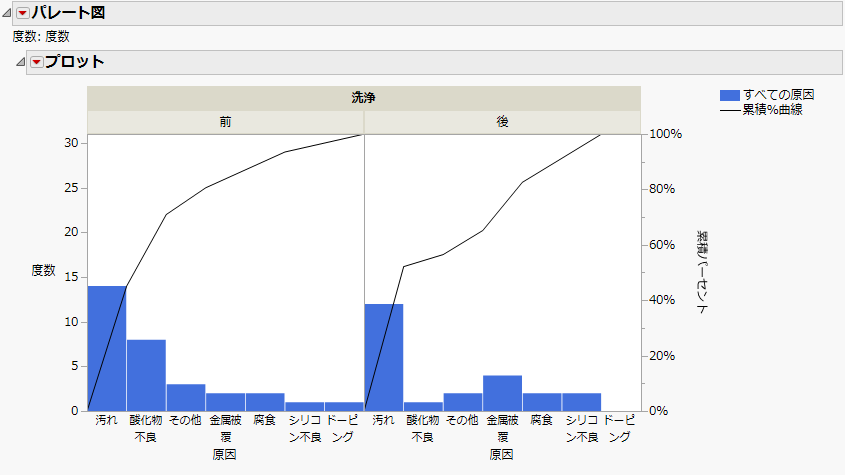Select the シリコン不良 bar in 後 panel
The image size is (845, 475).
tap(581, 402)
